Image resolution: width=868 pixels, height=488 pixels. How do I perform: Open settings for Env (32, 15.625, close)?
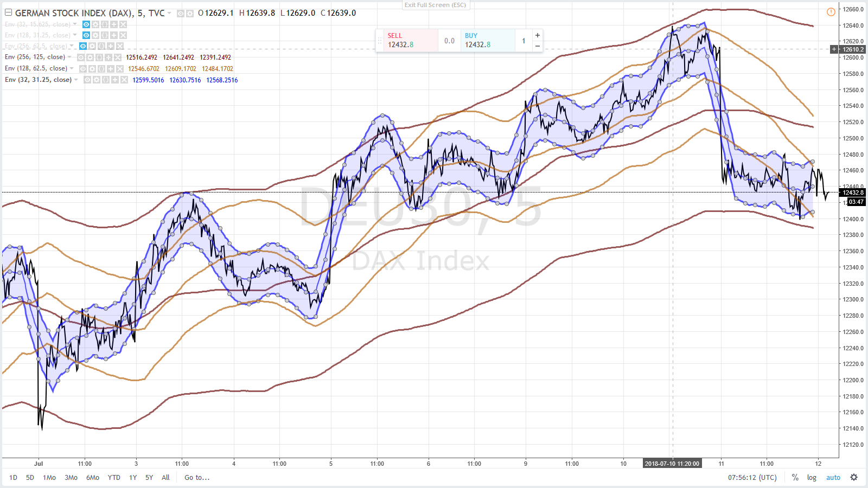pos(95,24)
